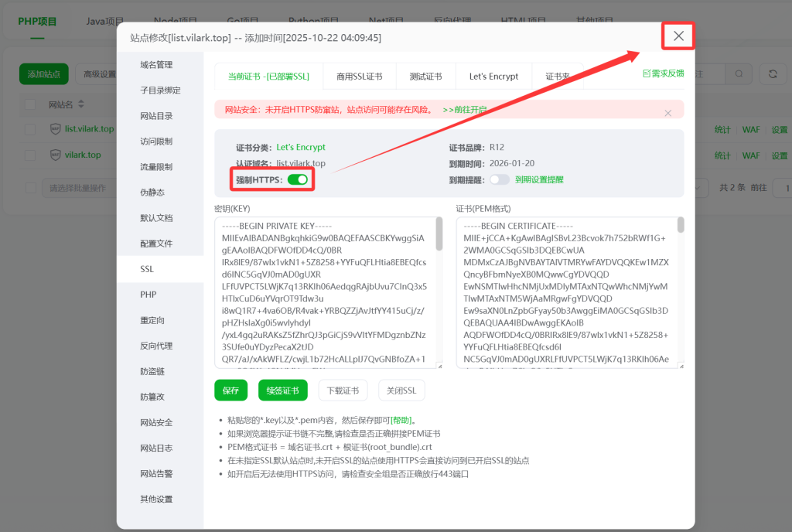This screenshot has height=532, width=792.
Task: Click the 续签证书 renew certificate button
Action: (282, 390)
